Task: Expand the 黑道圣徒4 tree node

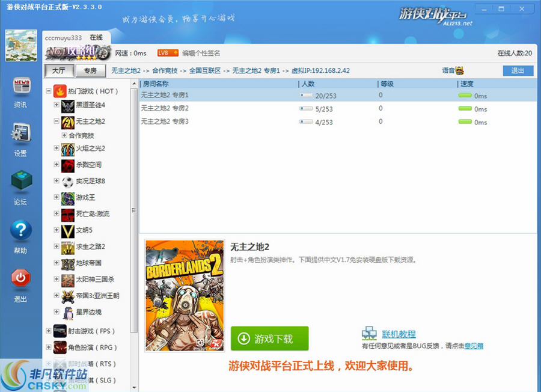Action: (x=57, y=105)
